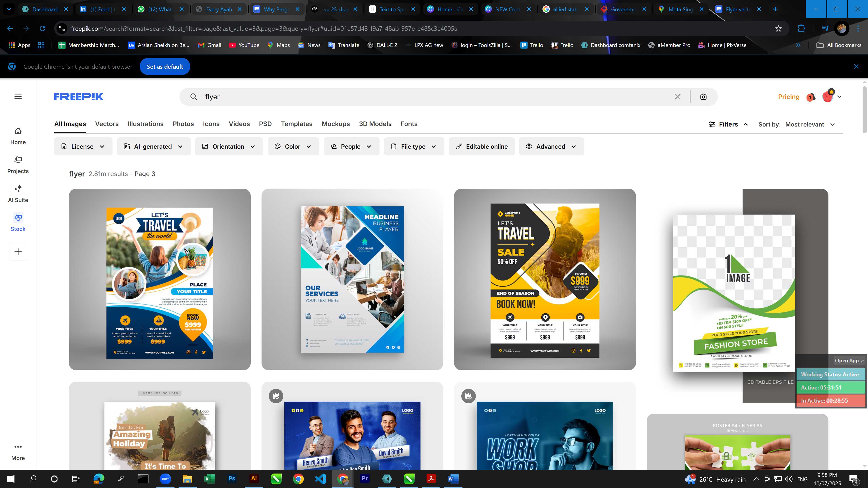Open the Freepik hamburger menu

click(x=18, y=96)
